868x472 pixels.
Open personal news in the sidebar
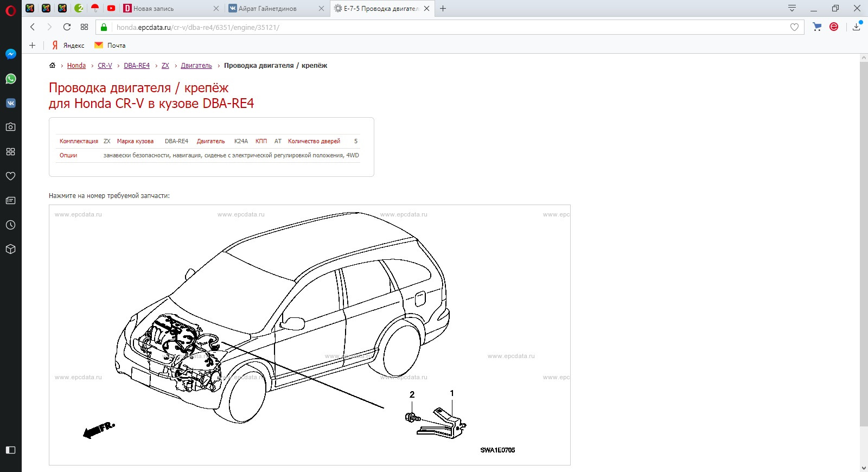point(10,200)
